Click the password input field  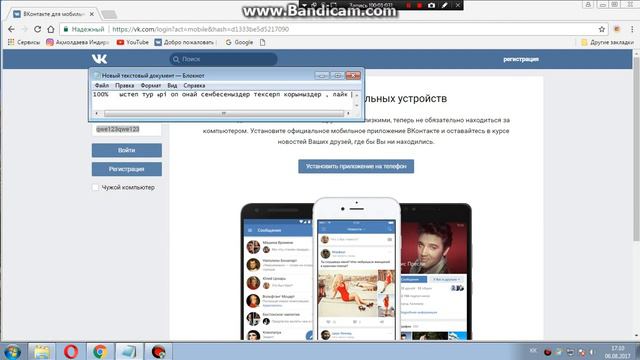[x=127, y=129]
